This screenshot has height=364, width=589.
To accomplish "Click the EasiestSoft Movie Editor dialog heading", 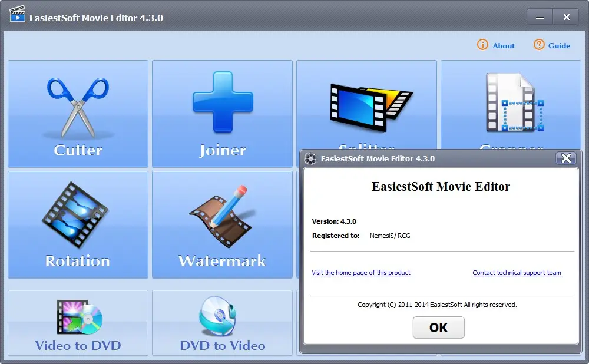I will pyautogui.click(x=441, y=186).
